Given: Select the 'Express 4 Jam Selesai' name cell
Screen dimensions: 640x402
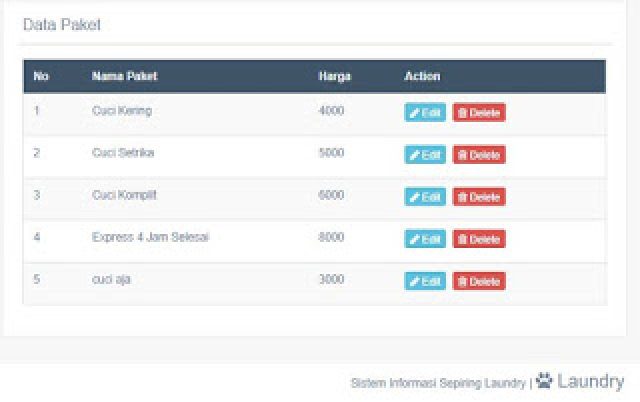Looking at the screenshot, I should [x=150, y=237].
